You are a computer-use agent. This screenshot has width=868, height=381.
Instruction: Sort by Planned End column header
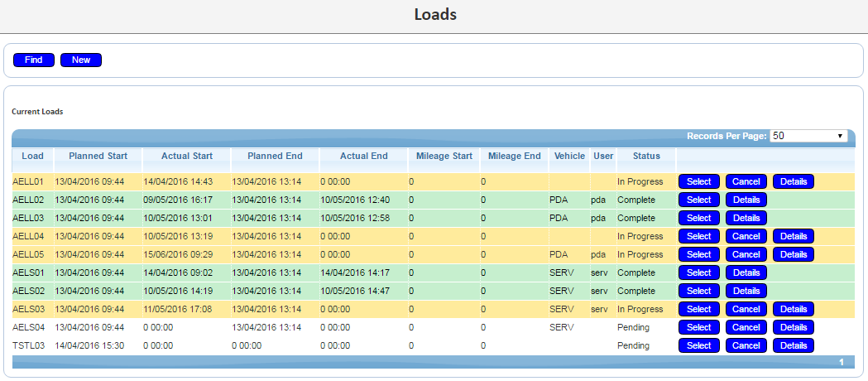(x=275, y=157)
